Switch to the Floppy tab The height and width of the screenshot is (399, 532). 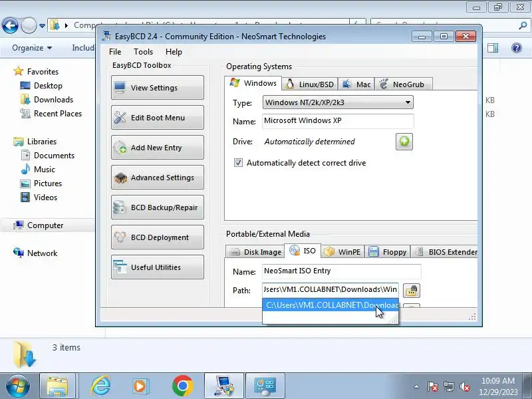388,252
